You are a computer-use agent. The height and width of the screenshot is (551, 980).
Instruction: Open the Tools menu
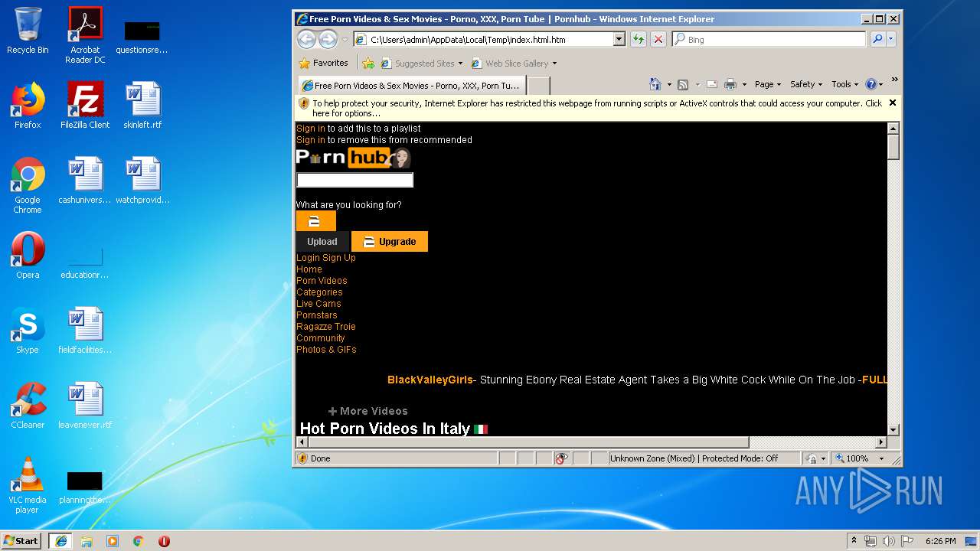point(845,84)
